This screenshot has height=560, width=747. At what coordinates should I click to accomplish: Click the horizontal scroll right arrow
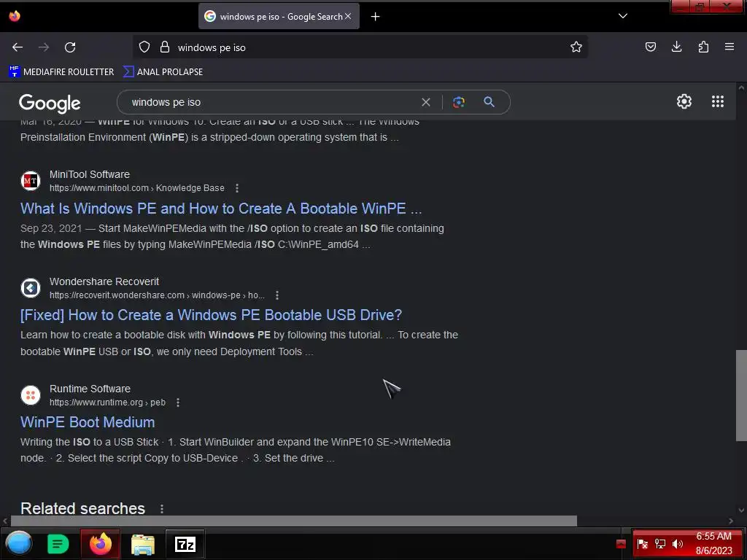tap(731, 521)
